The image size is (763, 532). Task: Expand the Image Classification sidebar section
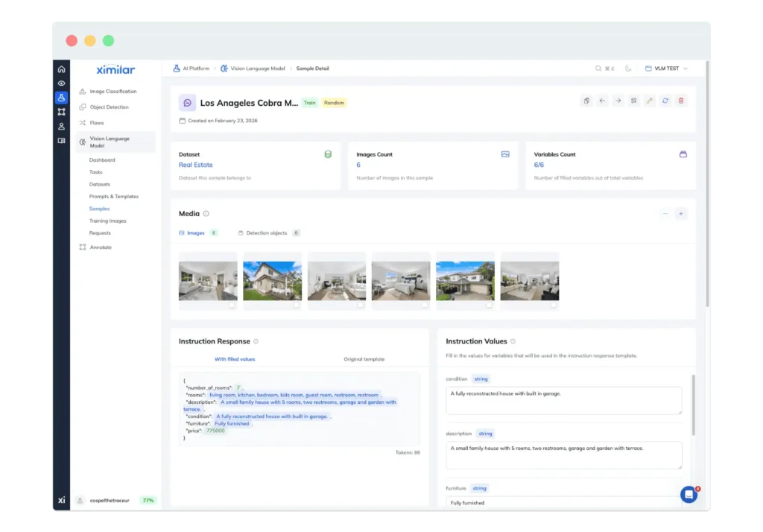pyautogui.click(x=113, y=92)
